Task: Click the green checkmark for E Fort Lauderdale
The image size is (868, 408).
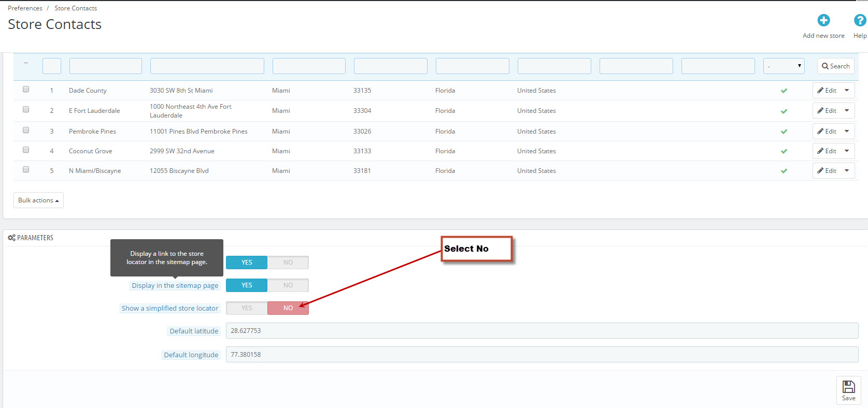Action: (784, 111)
